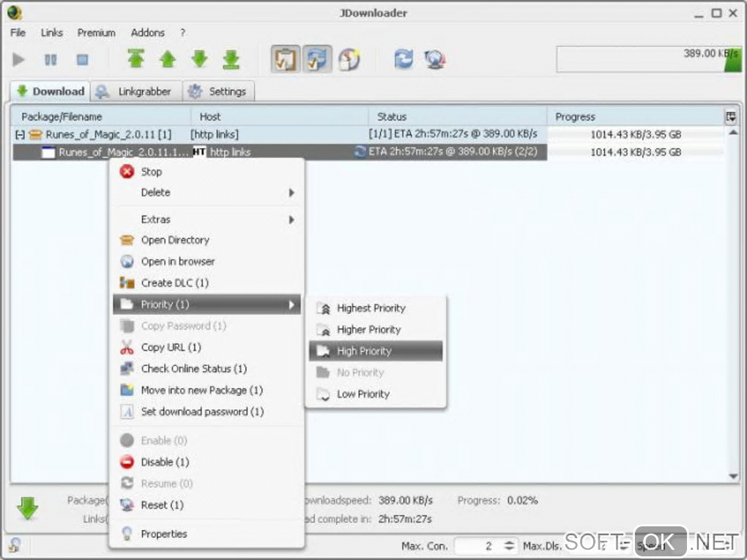Open the ? help menu

182,32
